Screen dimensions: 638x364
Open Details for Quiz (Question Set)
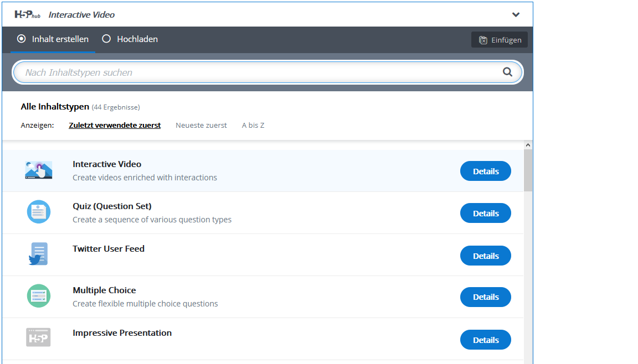point(485,213)
